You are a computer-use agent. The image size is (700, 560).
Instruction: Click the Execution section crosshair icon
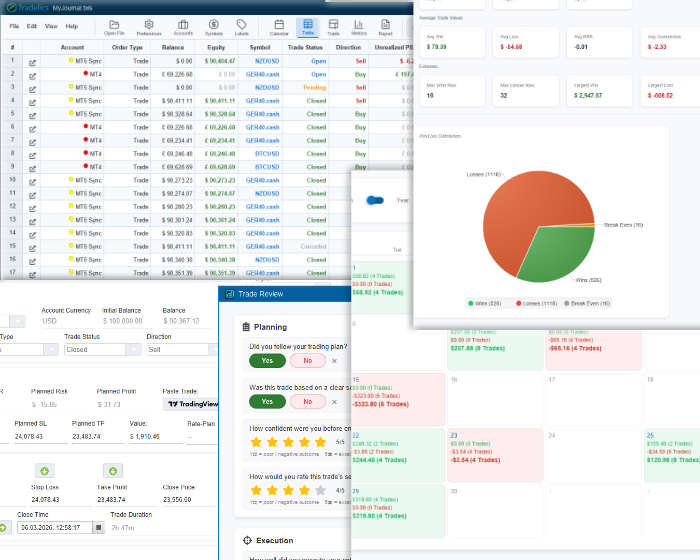[x=247, y=540]
